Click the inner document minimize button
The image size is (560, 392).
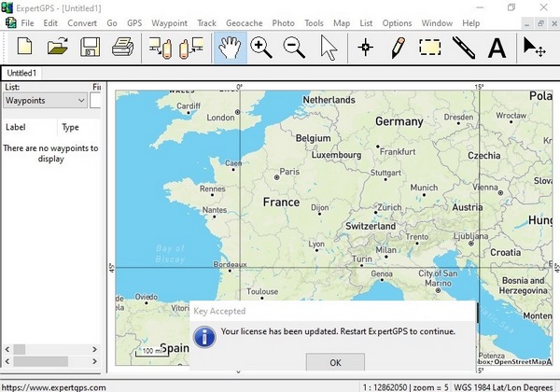pyautogui.click(x=526, y=24)
